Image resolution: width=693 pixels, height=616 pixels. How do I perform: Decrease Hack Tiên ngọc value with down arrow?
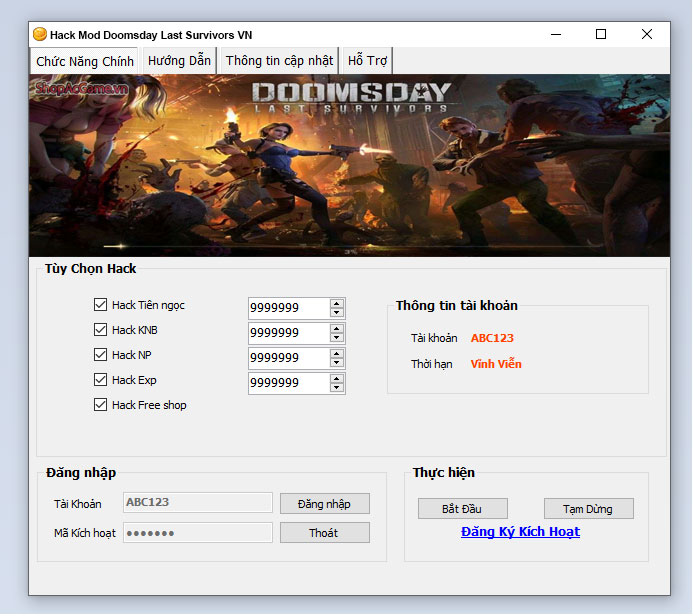(337, 313)
